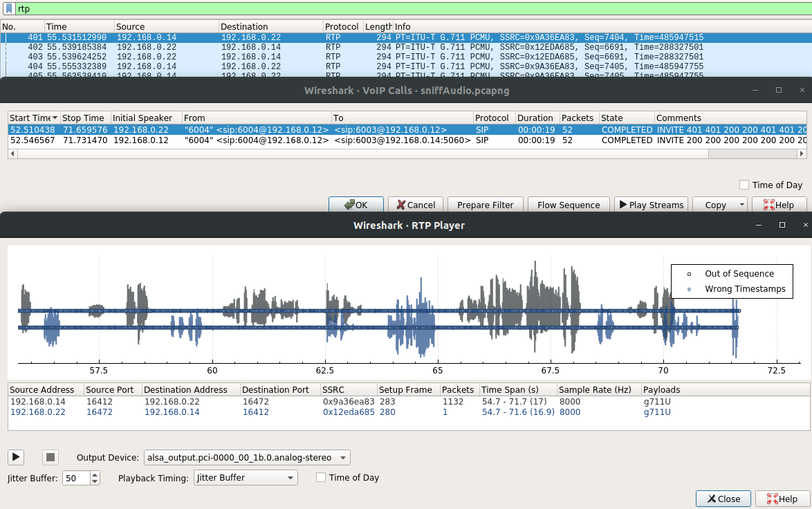Viewport: 812px width, 509px height.
Task: Click the filter bookmark icon
Action: [8, 9]
